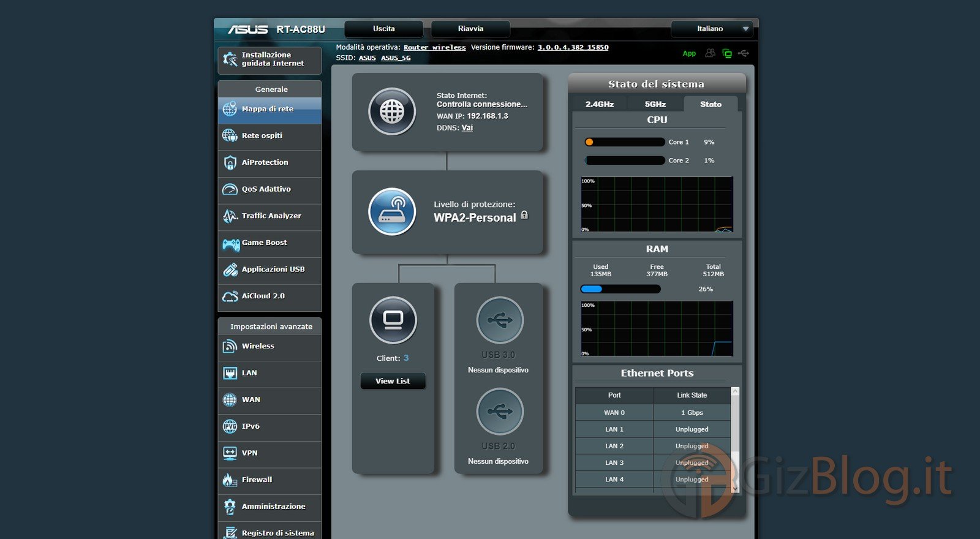Click the RAM usage progress bar
Viewport: 980px width, 539px height.
point(620,289)
